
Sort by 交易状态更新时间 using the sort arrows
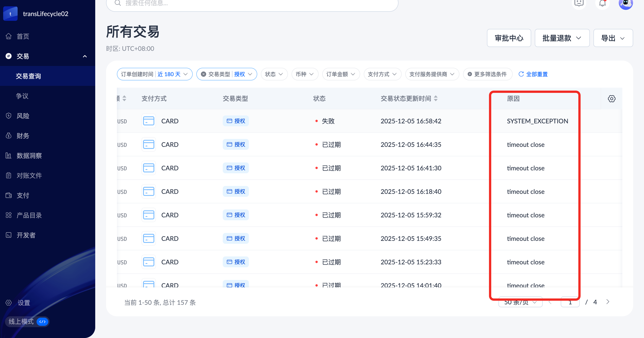pos(436,99)
